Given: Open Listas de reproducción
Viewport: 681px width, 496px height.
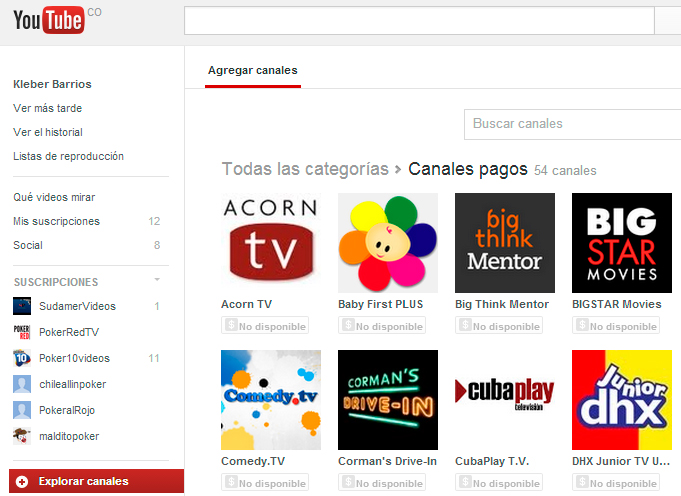Looking at the screenshot, I should click(x=68, y=156).
